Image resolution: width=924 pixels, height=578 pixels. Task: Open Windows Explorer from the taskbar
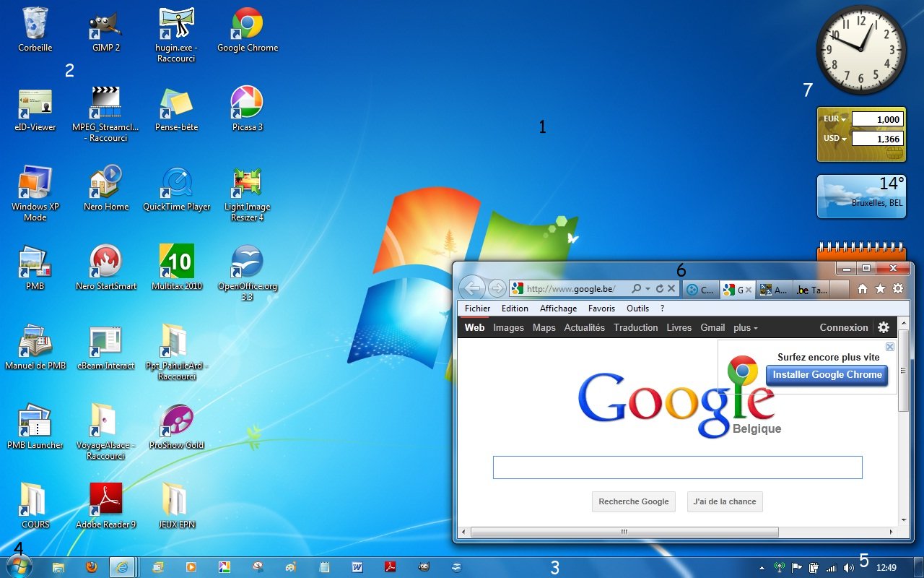point(58,567)
